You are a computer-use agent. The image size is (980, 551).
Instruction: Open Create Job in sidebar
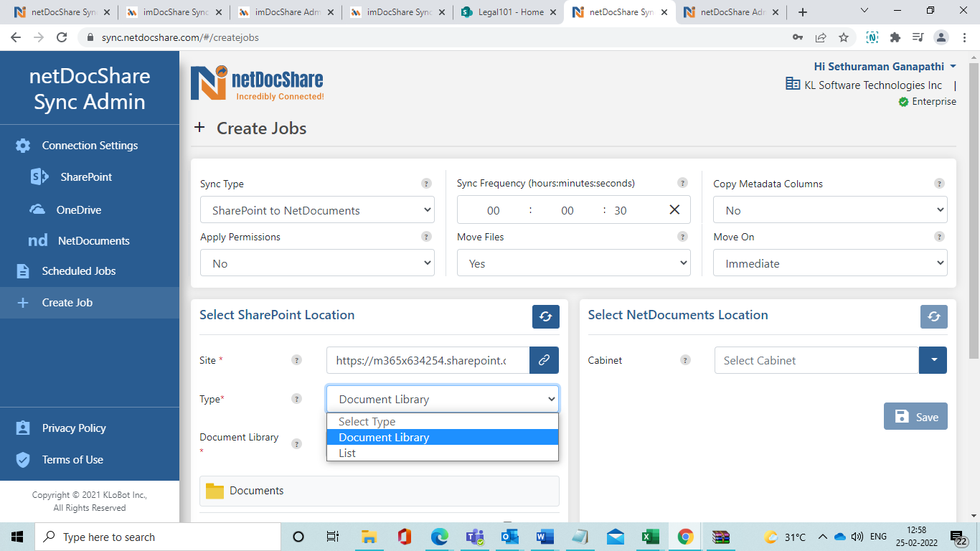click(90, 303)
